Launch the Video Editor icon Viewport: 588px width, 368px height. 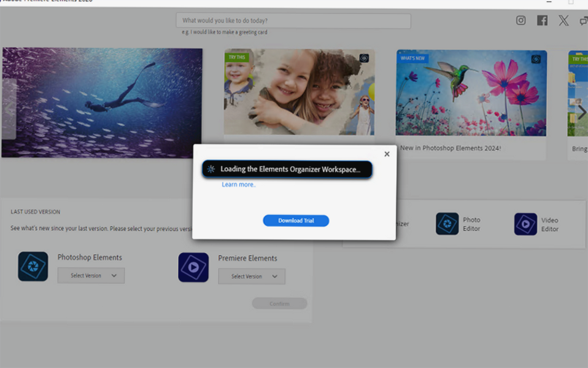(525, 224)
